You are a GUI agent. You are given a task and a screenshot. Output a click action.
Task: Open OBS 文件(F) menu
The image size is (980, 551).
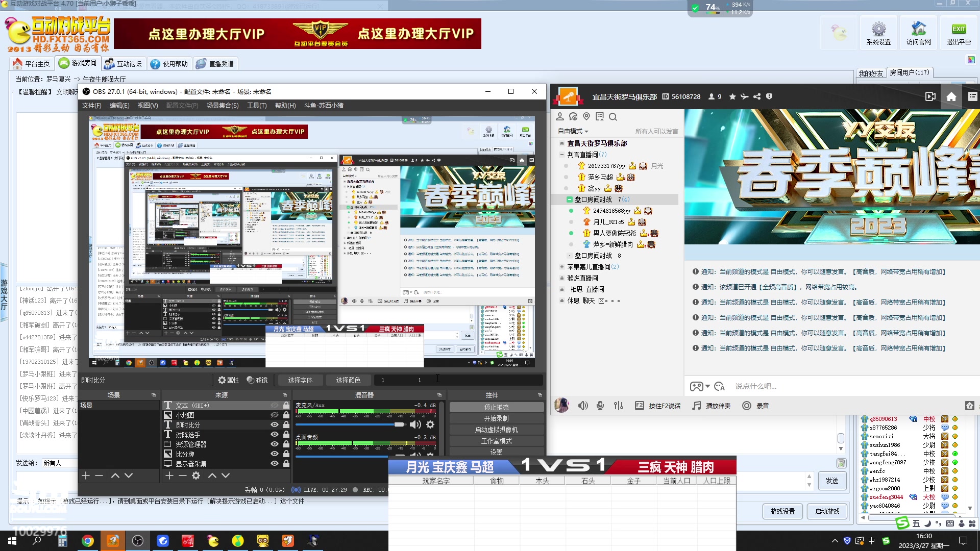[x=92, y=105]
